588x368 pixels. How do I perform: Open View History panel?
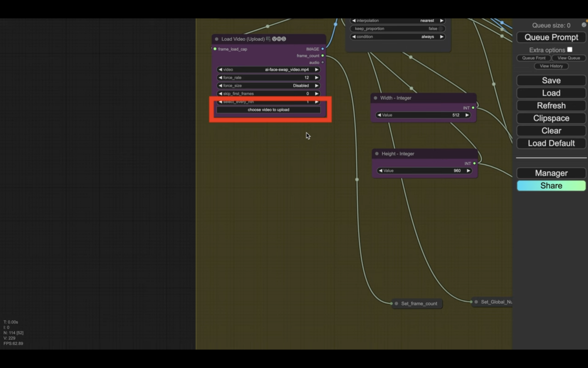(551, 66)
